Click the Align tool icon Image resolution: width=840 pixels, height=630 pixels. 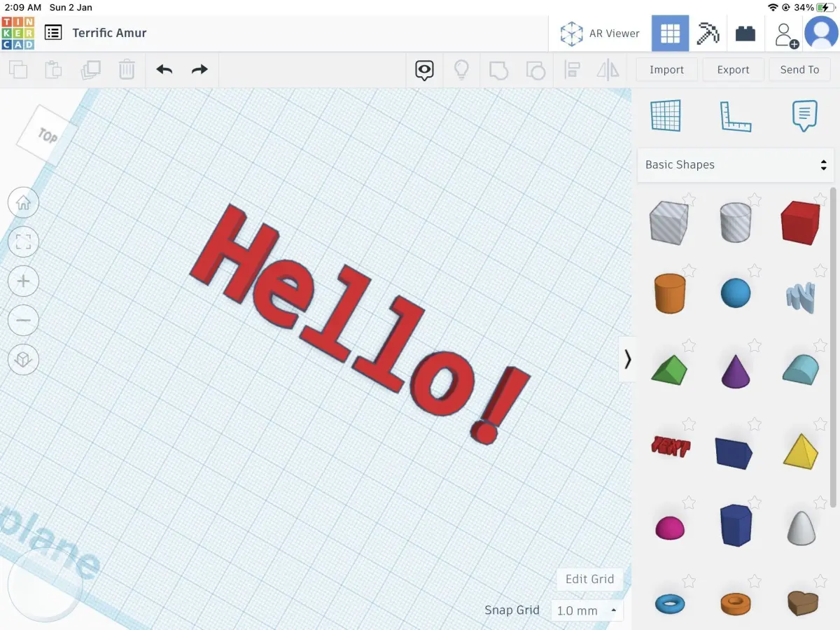click(x=573, y=69)
